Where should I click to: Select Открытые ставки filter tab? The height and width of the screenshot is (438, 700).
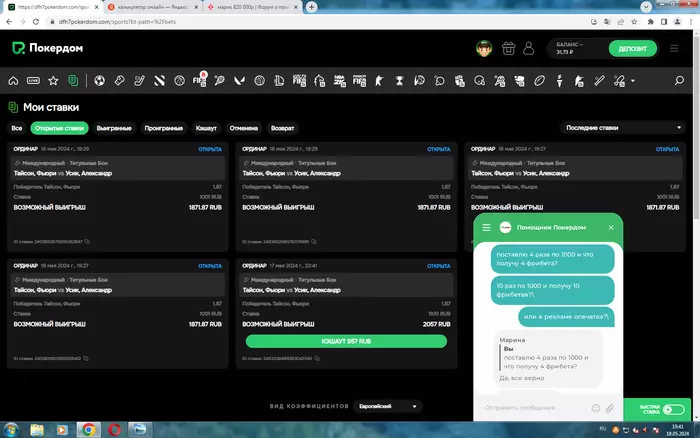(x=59, y=128)
